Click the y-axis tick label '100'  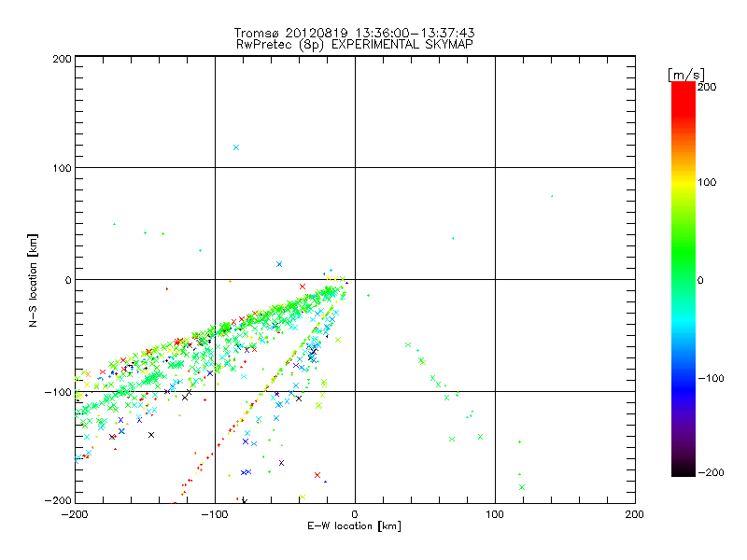[x=62, y=168]
